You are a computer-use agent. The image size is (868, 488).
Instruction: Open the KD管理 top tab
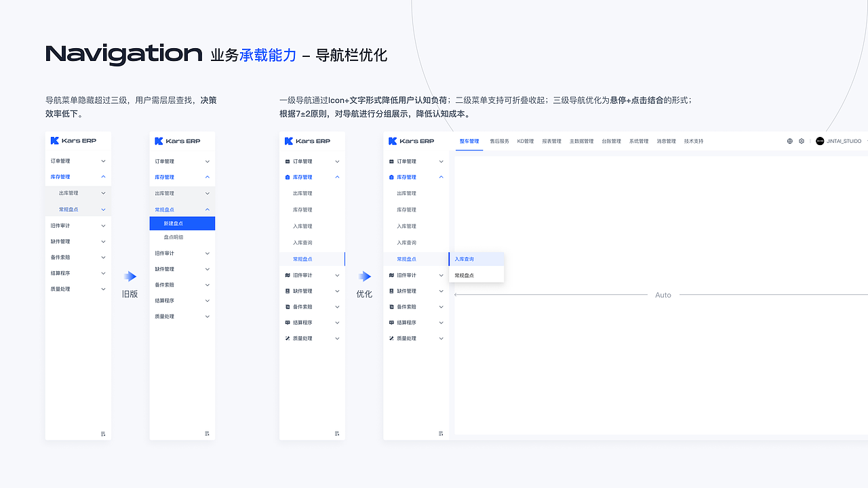pyautogui.click(x=526, y=141)
